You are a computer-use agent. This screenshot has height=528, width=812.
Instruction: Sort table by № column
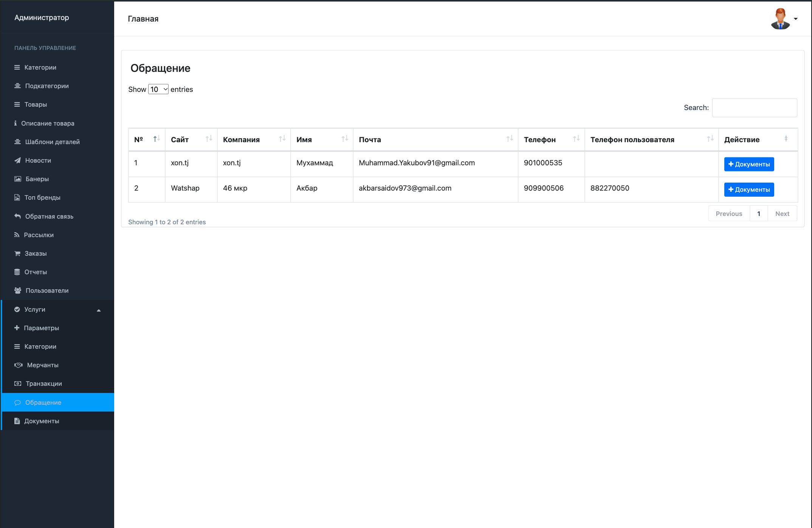click(x=147, y=140)
